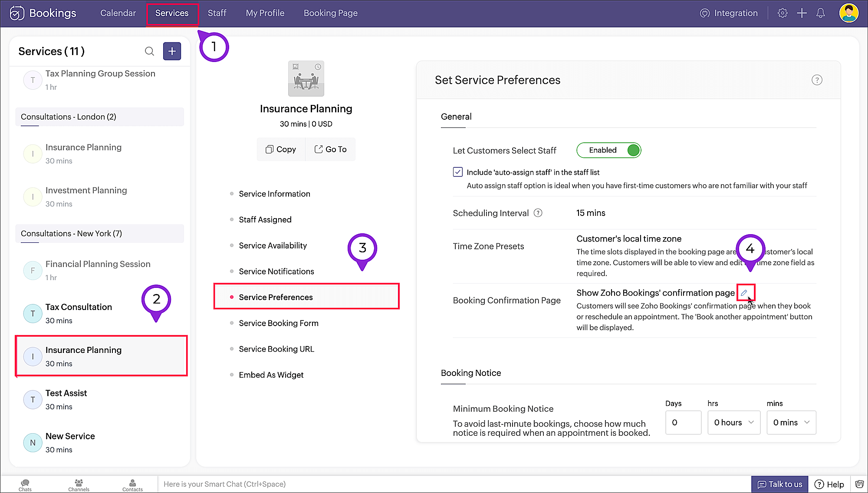Open Service Booking Form section

point(279,323)
